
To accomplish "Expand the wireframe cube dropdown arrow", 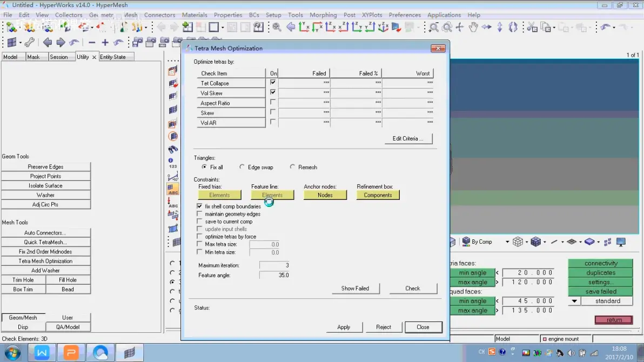I will [x=527, y=242].
